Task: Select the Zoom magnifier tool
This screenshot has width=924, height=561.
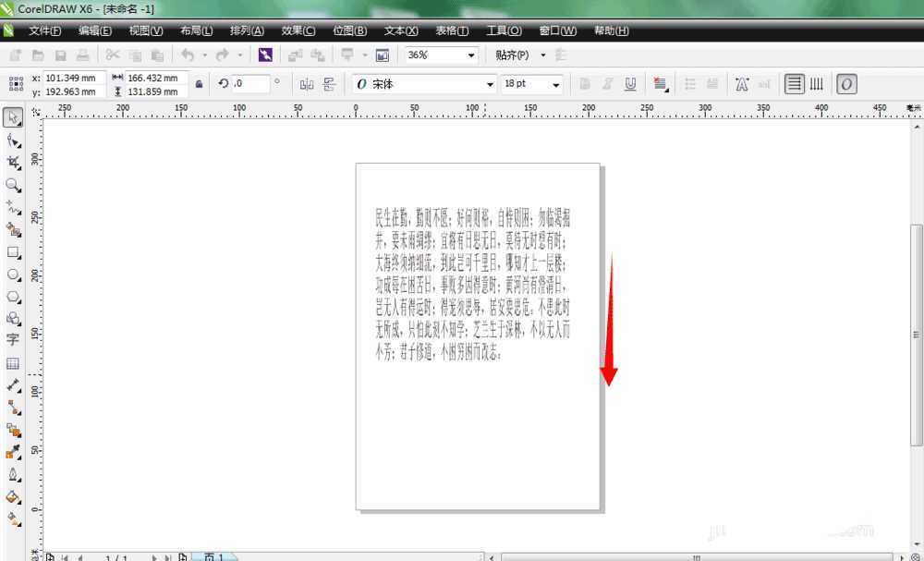Action: 13,185
